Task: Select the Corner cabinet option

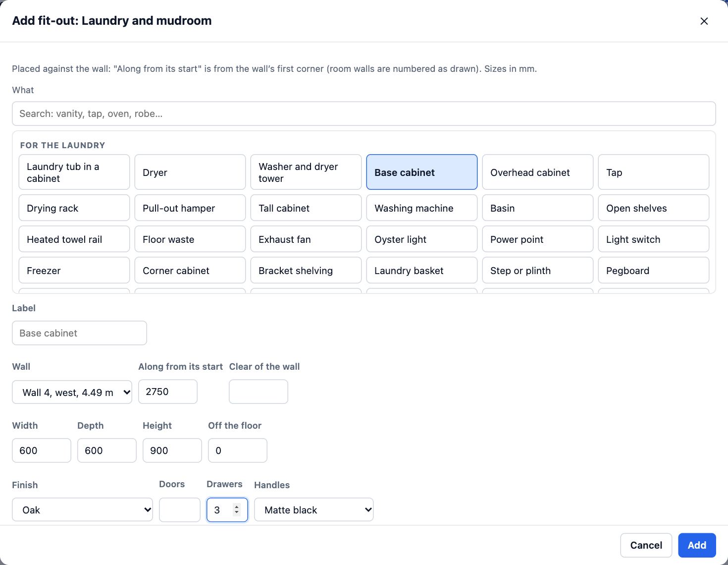Action: point(190,270)
